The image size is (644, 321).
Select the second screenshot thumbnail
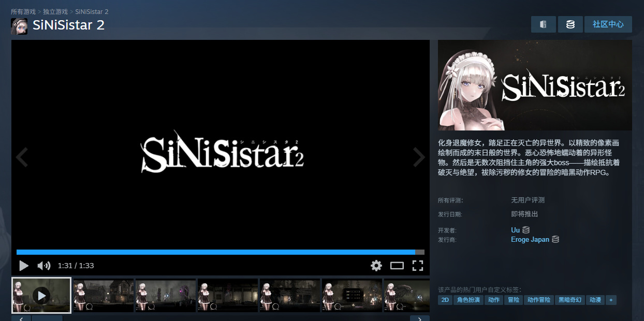(x=104, y=296)
